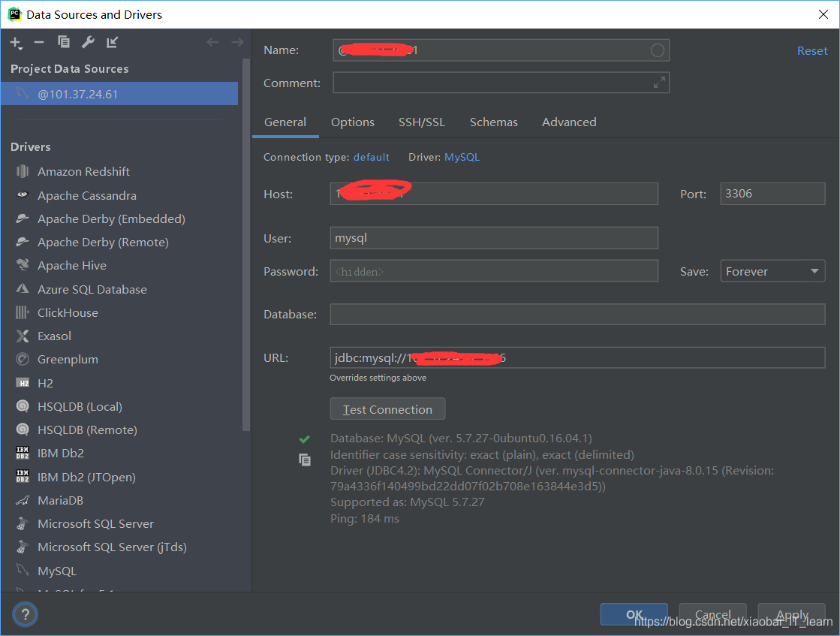The height and width of the screenshot is (636, 840).
Task: Focus the Name input field
Action: coord(501,50)
